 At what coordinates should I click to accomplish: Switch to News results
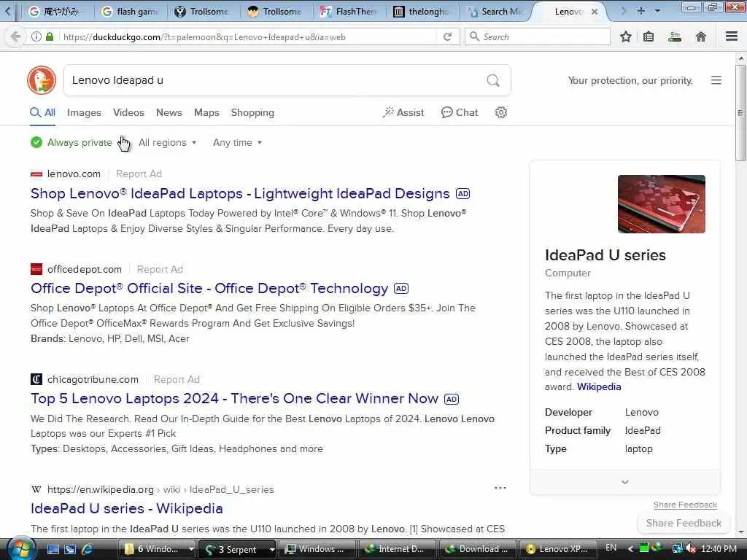[x=169, y=112]
